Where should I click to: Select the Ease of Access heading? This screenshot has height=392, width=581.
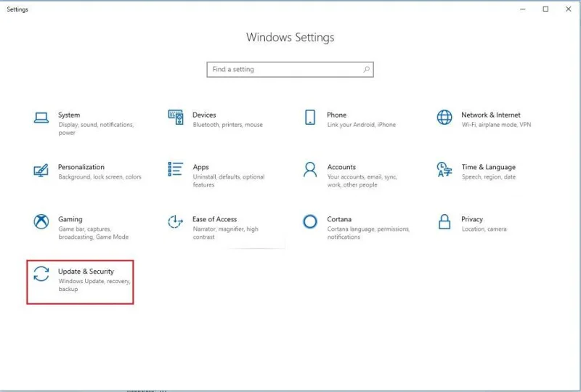[x=214, y=219]
